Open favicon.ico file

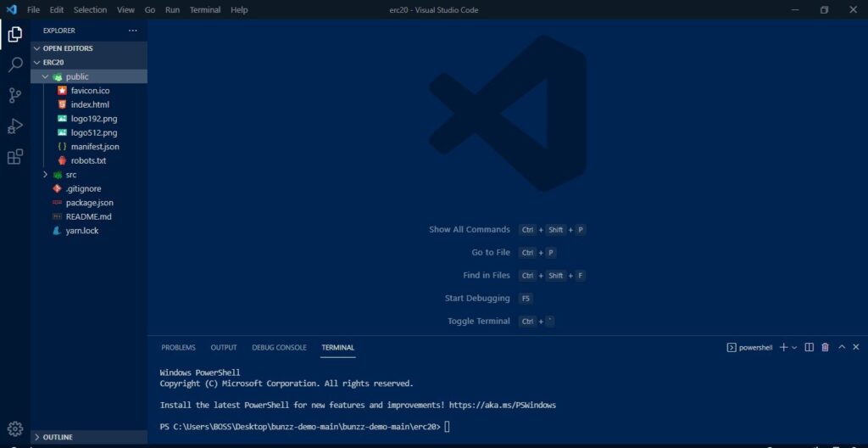click(89, 91)
